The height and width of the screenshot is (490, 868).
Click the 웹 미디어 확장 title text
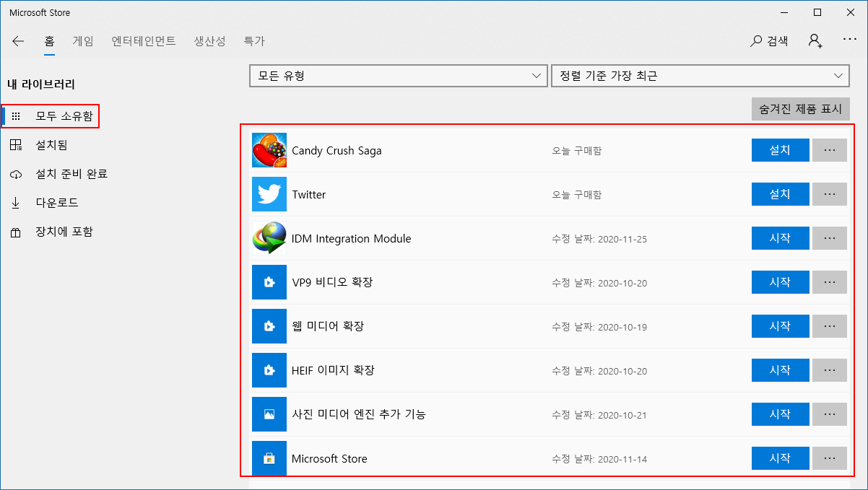[328, 326]
